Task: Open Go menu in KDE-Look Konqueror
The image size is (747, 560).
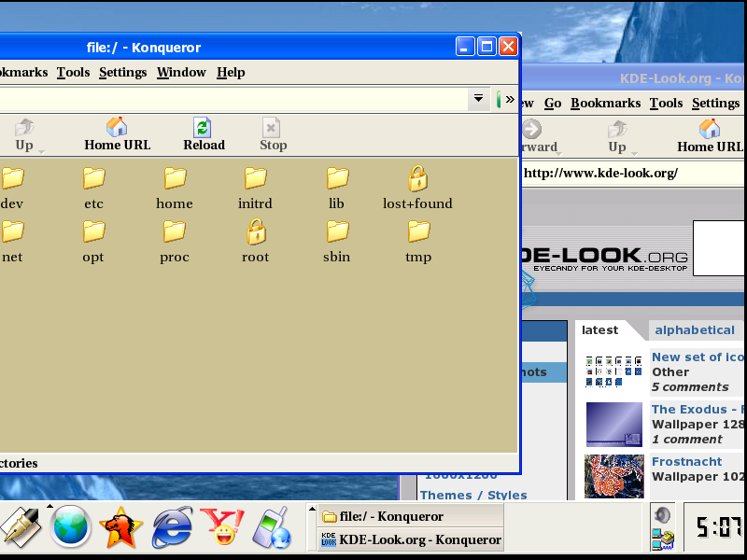Action: [x=553, y=104]
